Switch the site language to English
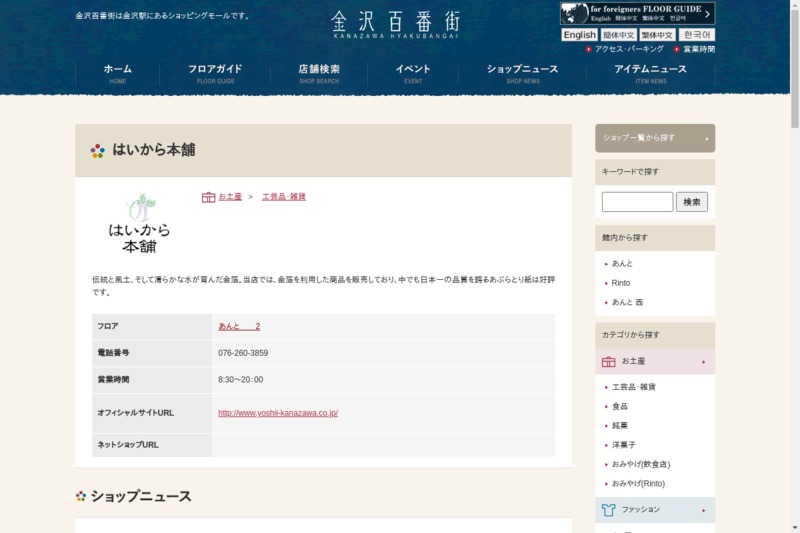The height and width of the screenshot is (533, 800). 579,35
